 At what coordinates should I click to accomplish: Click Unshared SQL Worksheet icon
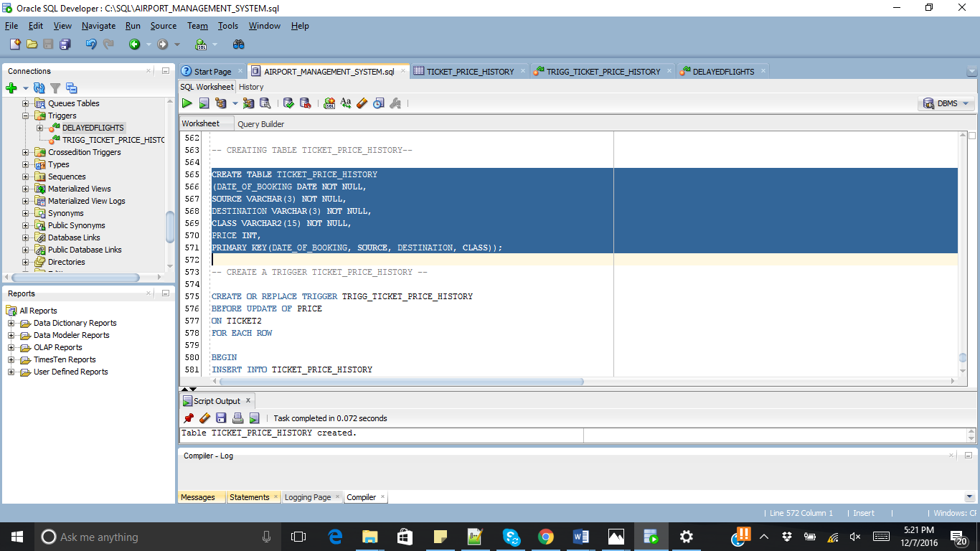[x=329, y=103]
